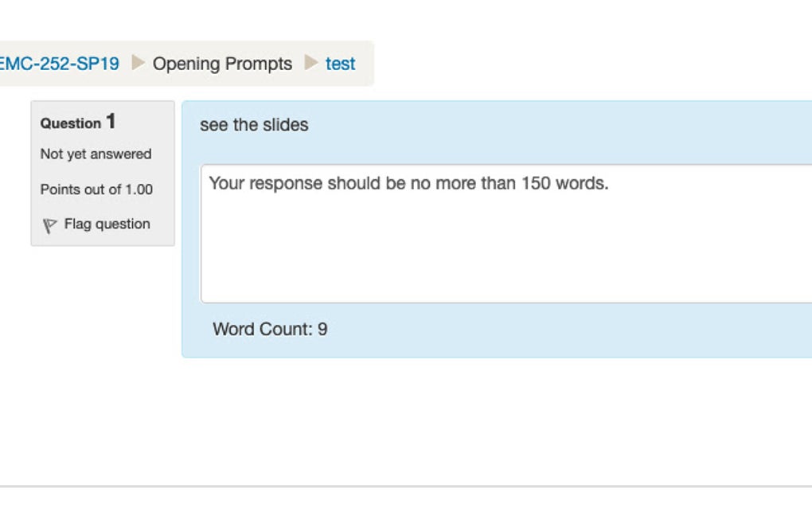This screenshot has width=812, height=508.
Task: Click the Points out of 1.00 label
Action: click(97, 190)
